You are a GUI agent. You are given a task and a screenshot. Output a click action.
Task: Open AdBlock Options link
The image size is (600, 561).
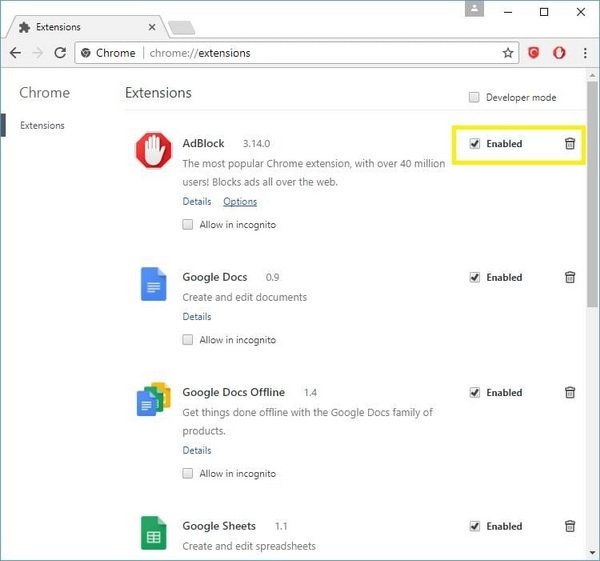click(x=240, y=202)
